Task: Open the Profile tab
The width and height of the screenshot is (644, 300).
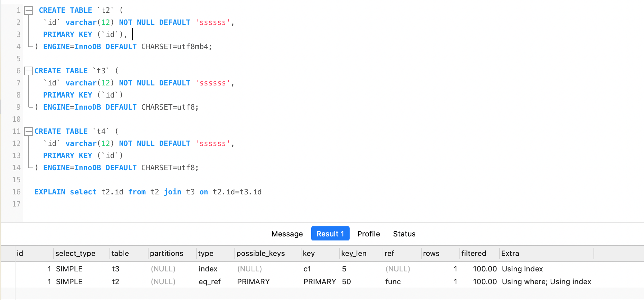Action: (368, 234)
